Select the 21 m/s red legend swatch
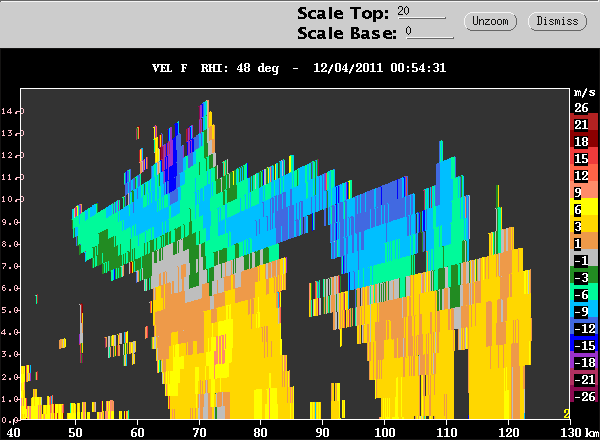The image size is (600, 440). [x=580, y=124]
